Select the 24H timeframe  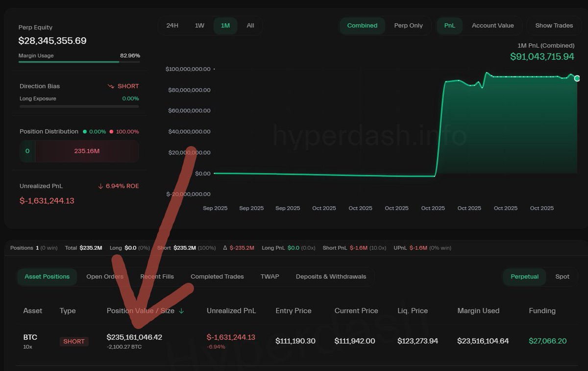tap(172, 25)
